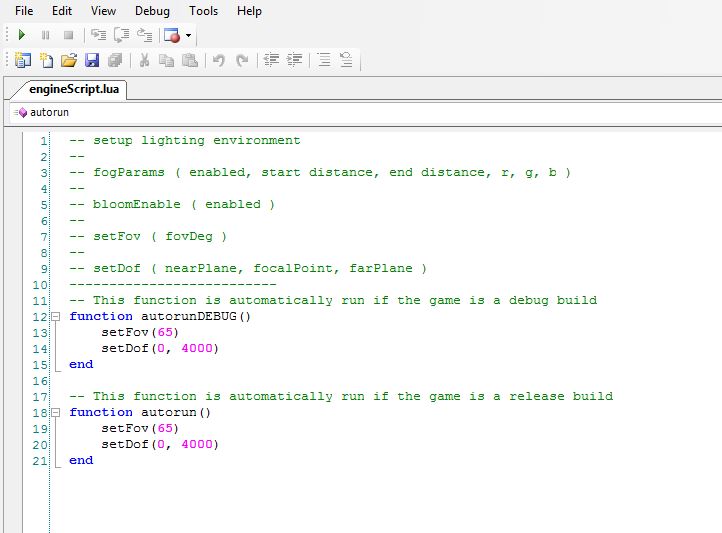This screenshot has height=533, width=722.
Task: Collapse the autorun function fold marker
Action: (x=55, y=413)
